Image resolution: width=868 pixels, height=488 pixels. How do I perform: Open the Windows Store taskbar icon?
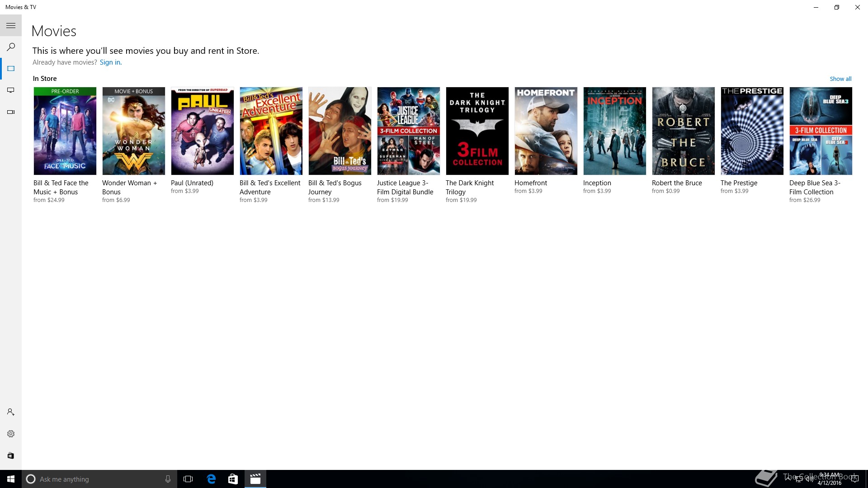233,479
